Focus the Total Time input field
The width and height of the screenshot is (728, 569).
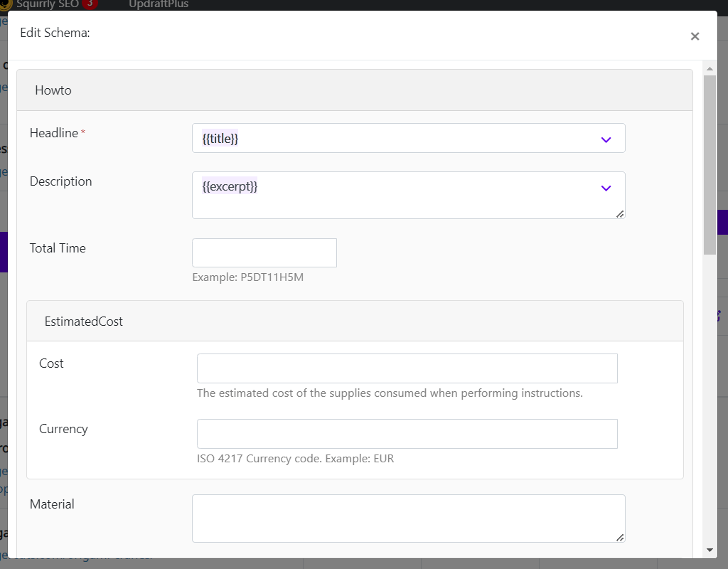264,252
